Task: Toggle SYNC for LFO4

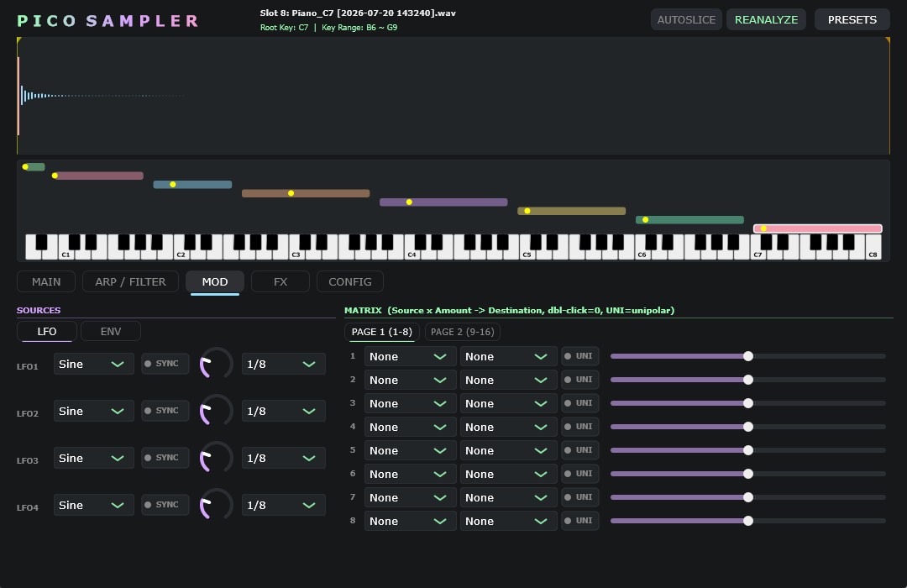Action: tap(165, 505)
